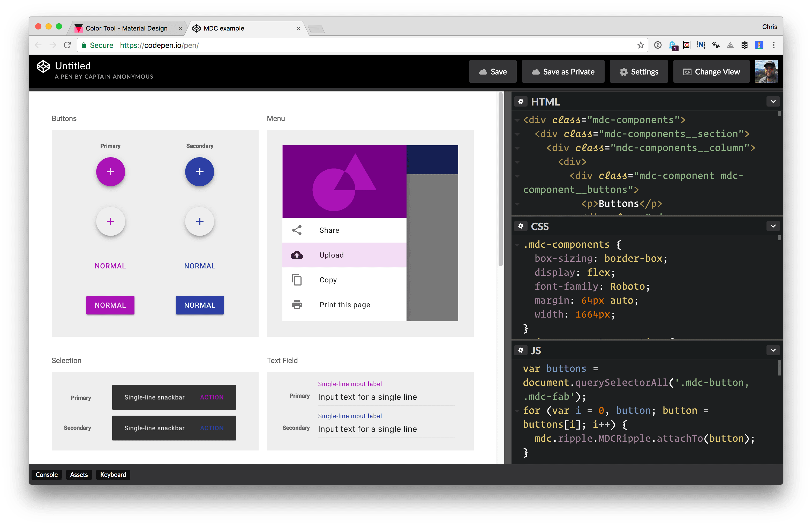Click the Share icon in the preview menu
This screenshot has width=812, height=526.
[297, 230]
